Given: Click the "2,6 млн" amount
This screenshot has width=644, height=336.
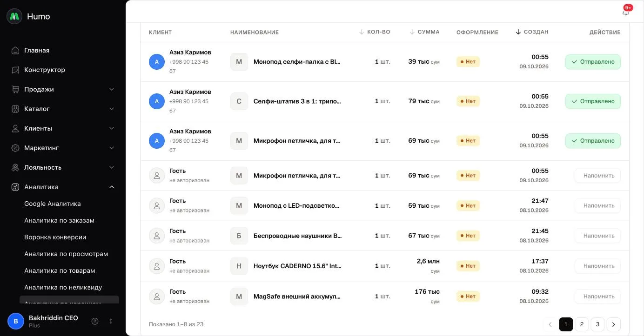Looking at the screenshot, I should click(428, 261).
